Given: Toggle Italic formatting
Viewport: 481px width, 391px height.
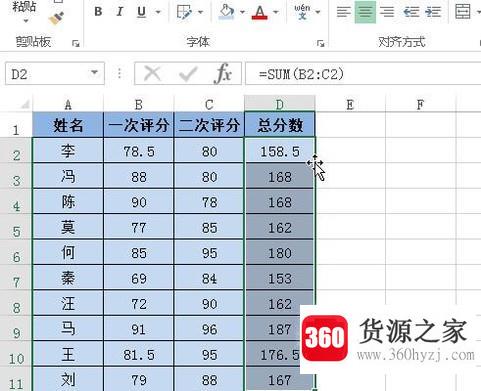Looking at the screenshot, I should pyautogui.click(x=119, y=12).
